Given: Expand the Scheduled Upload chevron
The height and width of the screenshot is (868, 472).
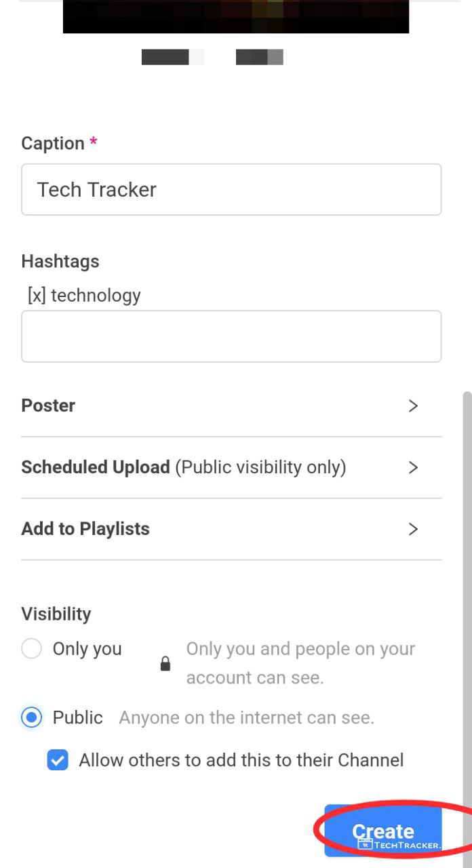Looking at the screenshot, I should pyautogui.click(x=413, y=467).
